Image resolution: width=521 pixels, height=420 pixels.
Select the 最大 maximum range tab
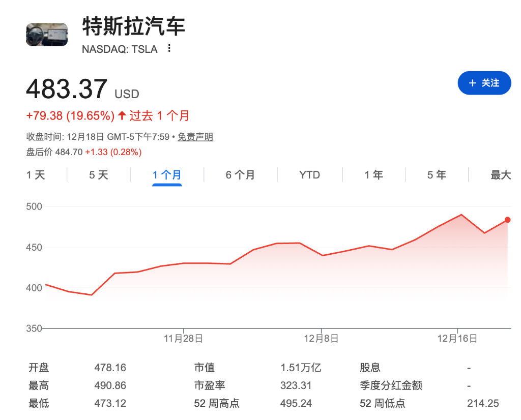(x=500, y=175)
